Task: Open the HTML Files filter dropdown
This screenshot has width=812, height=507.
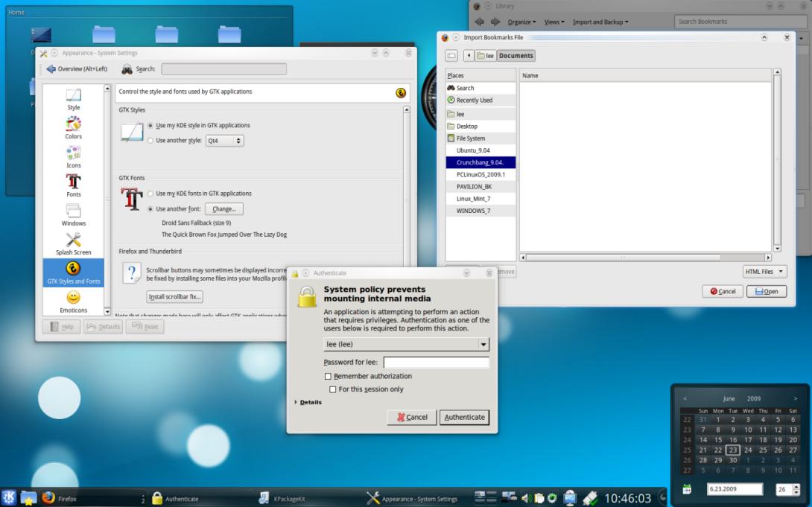Action: click(764, 272)
